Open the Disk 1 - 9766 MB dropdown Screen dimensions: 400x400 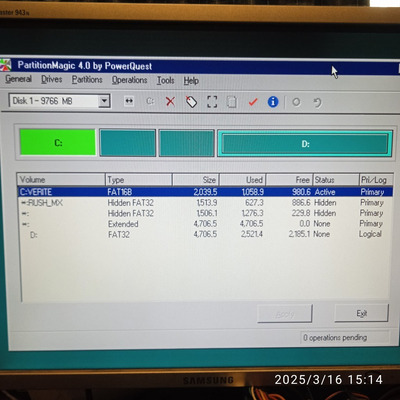104,101
